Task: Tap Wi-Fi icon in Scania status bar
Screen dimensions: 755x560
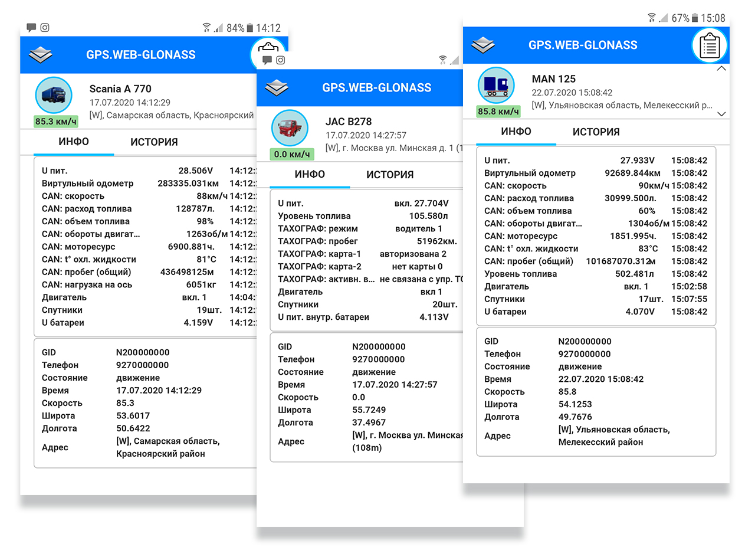Action: point(207,27)
